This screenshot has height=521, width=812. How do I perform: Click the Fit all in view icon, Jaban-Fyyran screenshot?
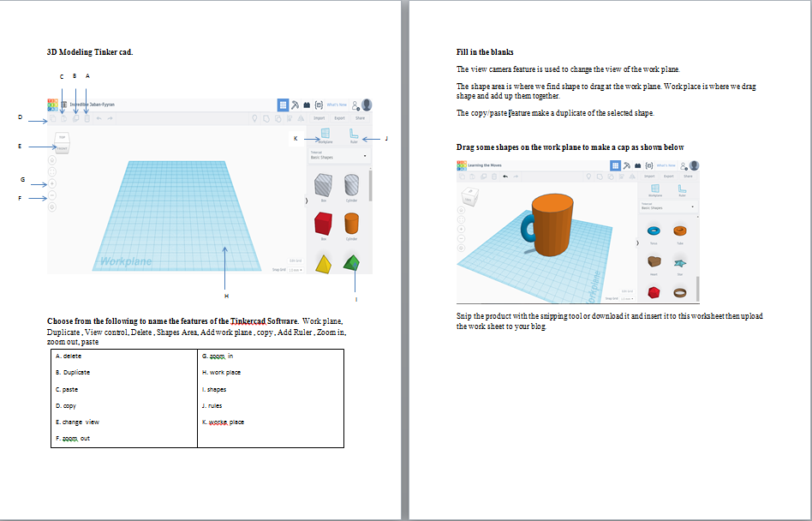tap(51, 172)
